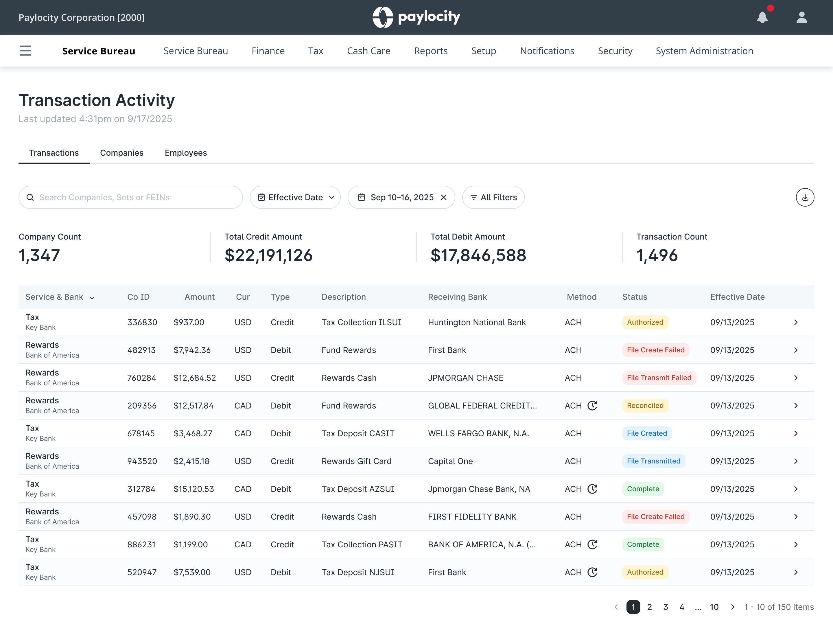
Task: Open the user profile icon
Action: click(801, 18)
